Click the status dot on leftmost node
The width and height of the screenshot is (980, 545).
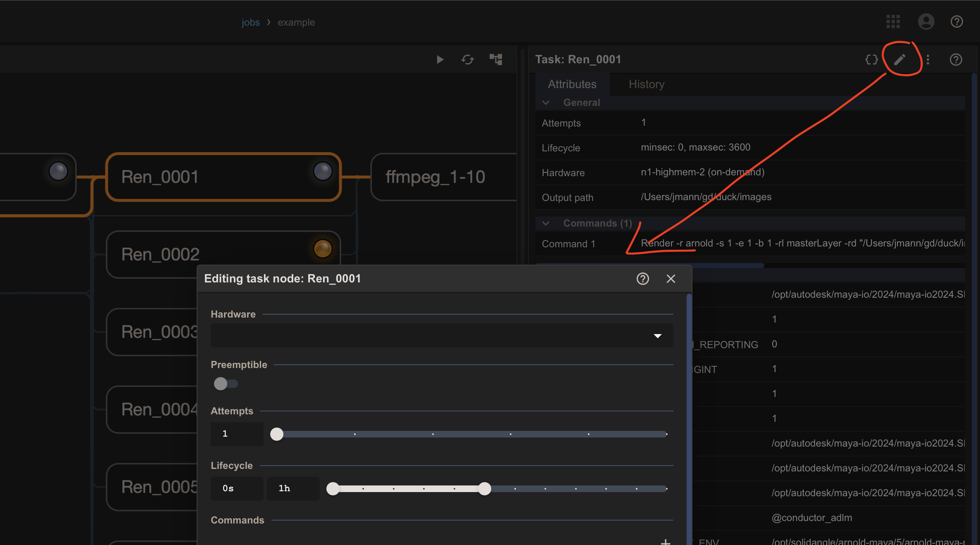(58, 171)
